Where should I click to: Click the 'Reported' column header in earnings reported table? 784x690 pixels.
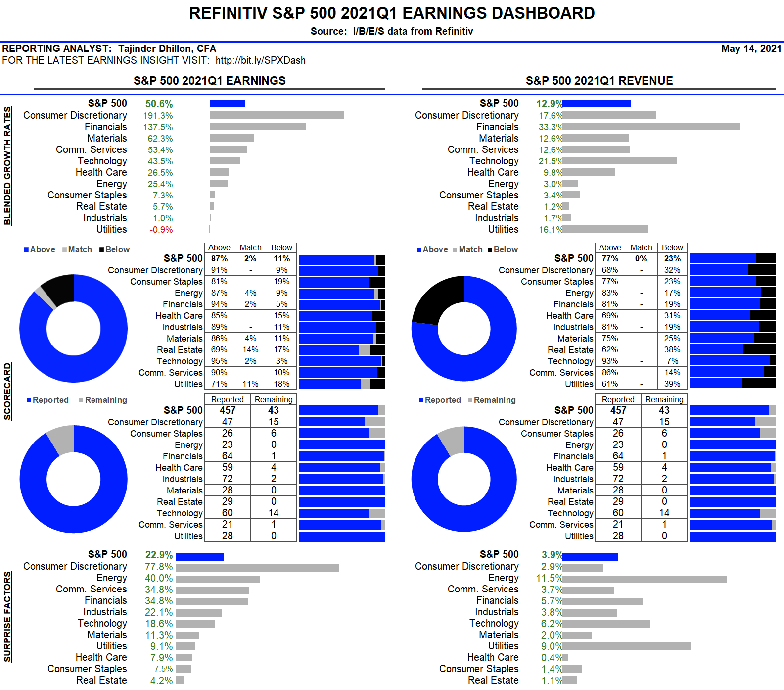pyautogui.click(x=228, y=399)
